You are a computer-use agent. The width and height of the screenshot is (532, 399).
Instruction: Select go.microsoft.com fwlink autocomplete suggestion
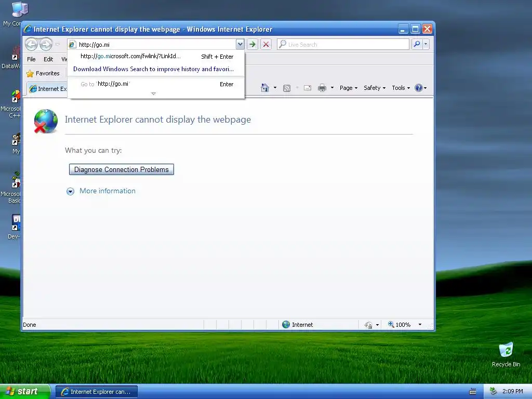pyautogui.click(x=156, y=56)
